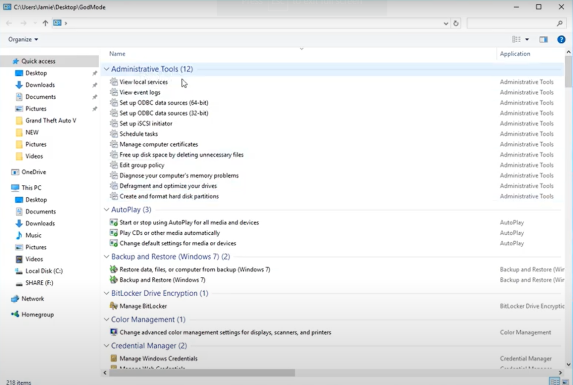This screenshot has height=385, width=573.
Task: Toggle the preview pane icon
Action: 543,39
